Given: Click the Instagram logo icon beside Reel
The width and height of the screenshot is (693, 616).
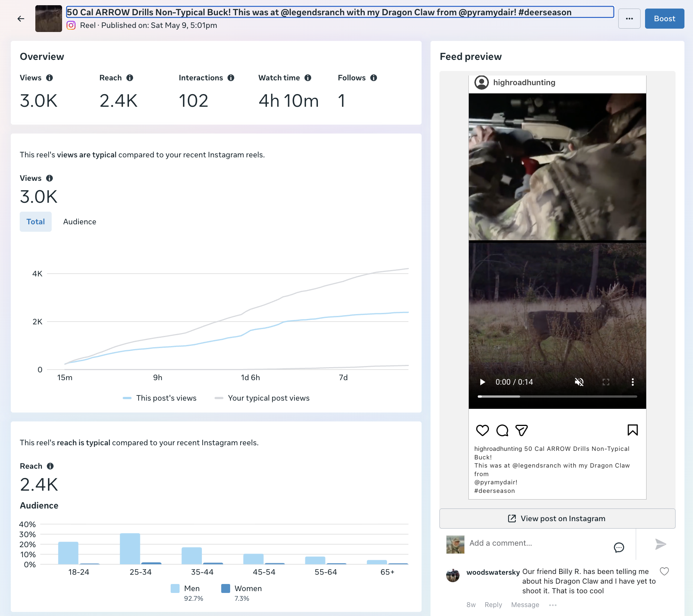Looking at the screenshot, I should tap(71, 25).
